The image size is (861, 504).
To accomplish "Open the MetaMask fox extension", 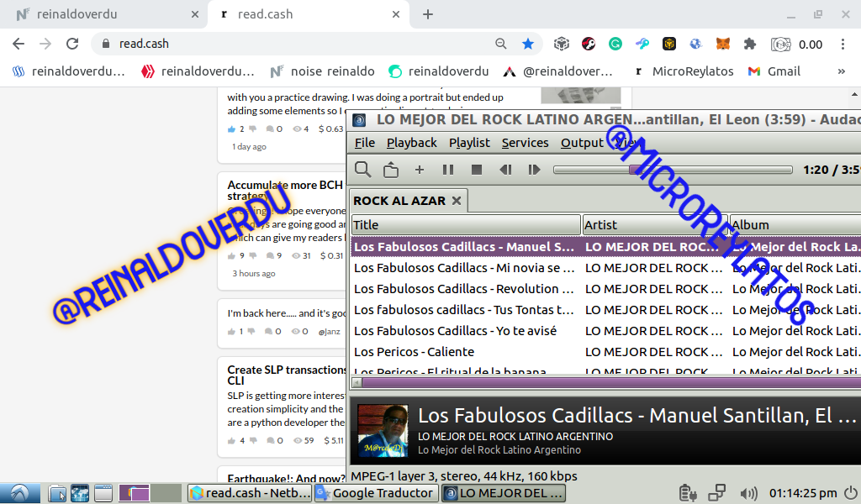I will click(x=722, y=44).
